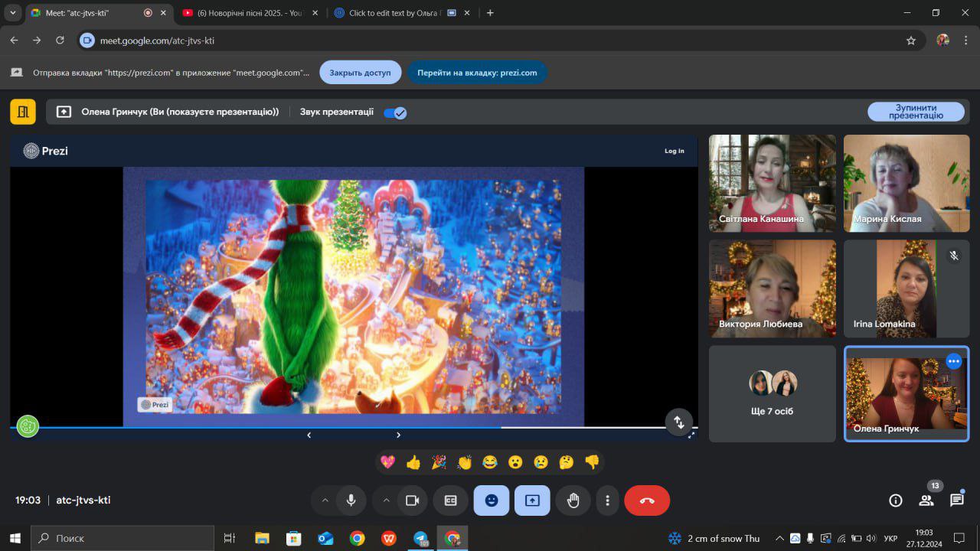Click Зупинити презентацію button
Image resolution: width=980 pixels, height=551 pixels.
(x=916, y=112)
